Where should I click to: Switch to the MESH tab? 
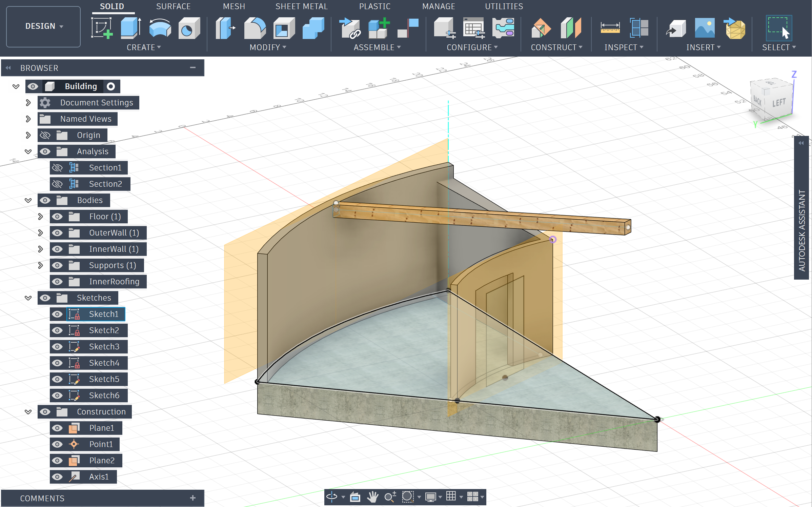coord(234,6)
